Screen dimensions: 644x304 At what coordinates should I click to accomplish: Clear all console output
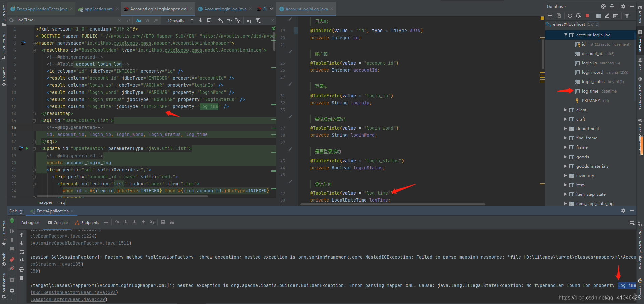22,278
